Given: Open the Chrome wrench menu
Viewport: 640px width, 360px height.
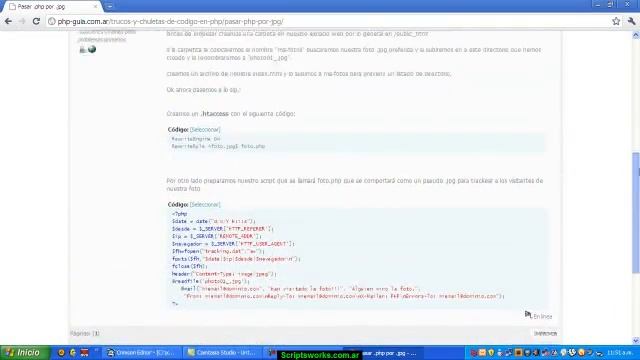Looking at the screenshot, I should 631,21.
